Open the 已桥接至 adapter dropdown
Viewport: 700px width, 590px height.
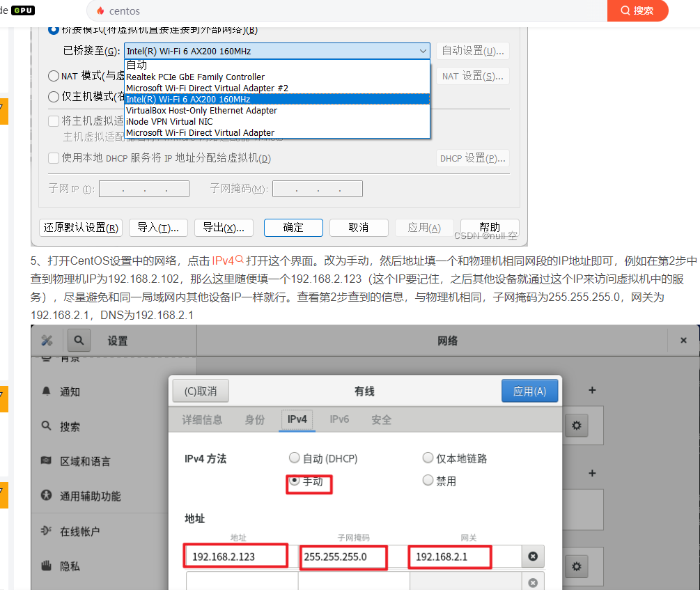(277, 51)
